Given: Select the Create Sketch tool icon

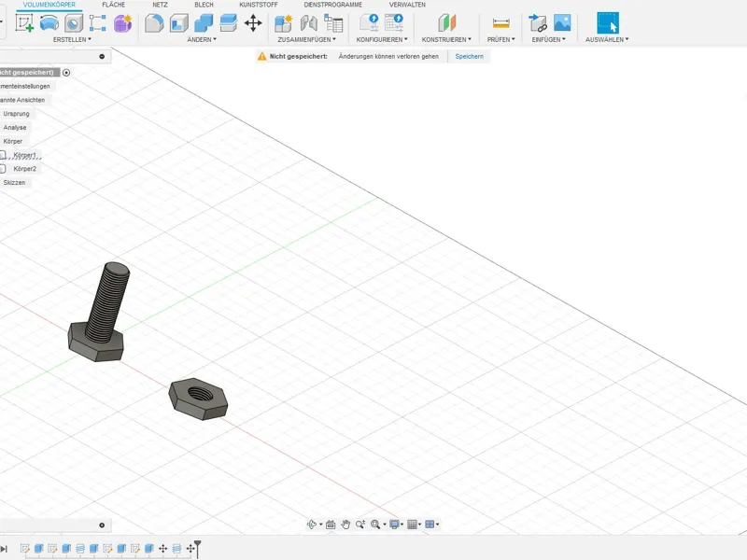Looking at the screenshot, I should (x=24, y=22).
